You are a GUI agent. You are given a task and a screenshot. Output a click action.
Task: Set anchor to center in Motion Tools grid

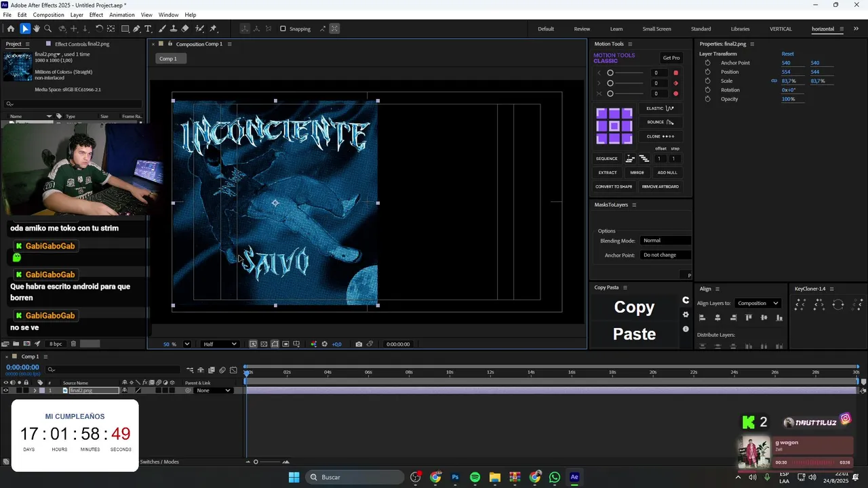coord(614,126)
